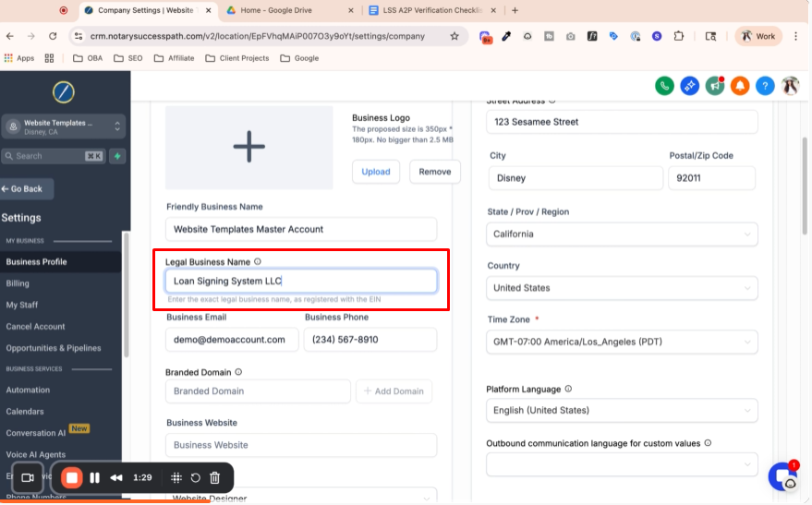Open a new browser tab
This screenshot has width=812, height=505.
point(515,10)
